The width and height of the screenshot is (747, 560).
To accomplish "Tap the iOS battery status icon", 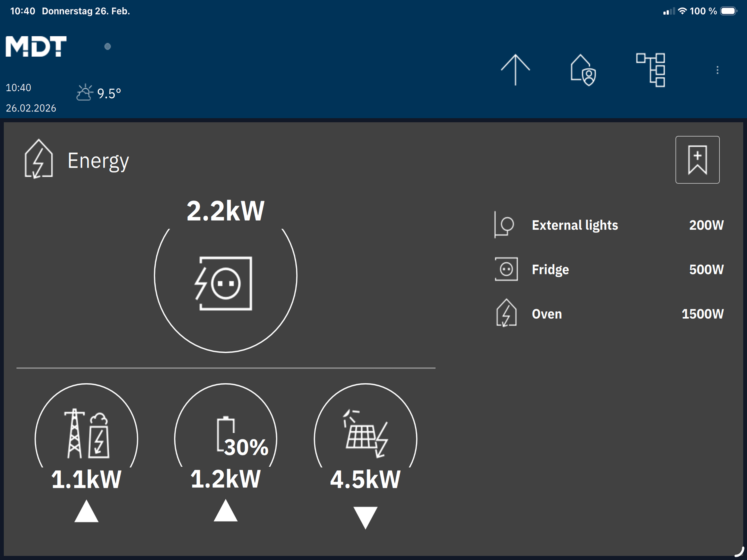I will (729, 11).
